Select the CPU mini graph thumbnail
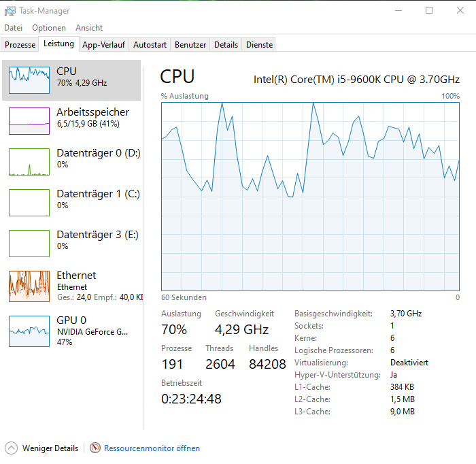Viewport: 476px width, 464px height. click(x=29, y=80)
